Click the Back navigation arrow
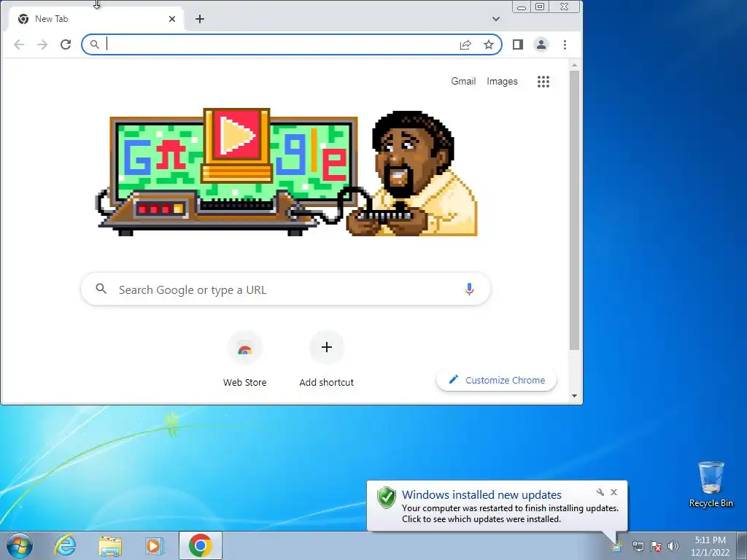Viewport: 747px width, 560px height. point(18,44)
